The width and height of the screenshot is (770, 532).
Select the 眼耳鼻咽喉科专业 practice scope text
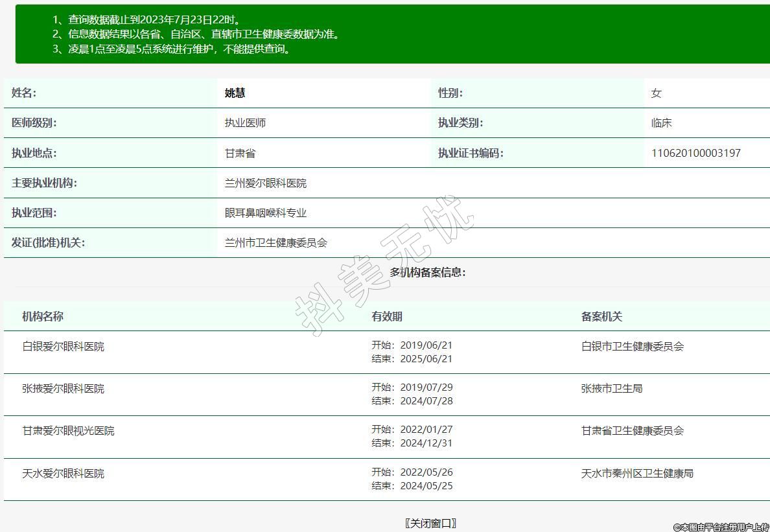tap(265, 213)
